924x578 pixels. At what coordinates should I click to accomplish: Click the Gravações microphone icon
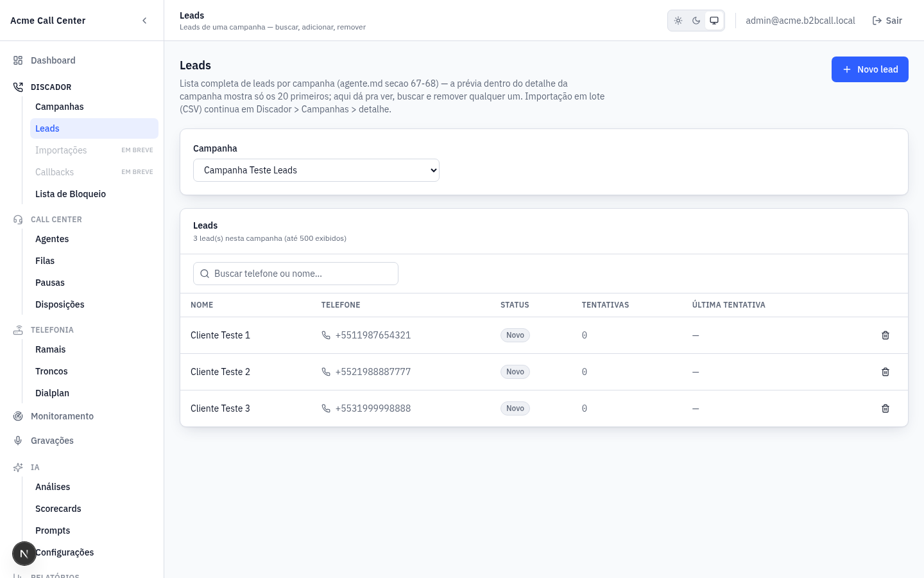[x=18, y=441]
